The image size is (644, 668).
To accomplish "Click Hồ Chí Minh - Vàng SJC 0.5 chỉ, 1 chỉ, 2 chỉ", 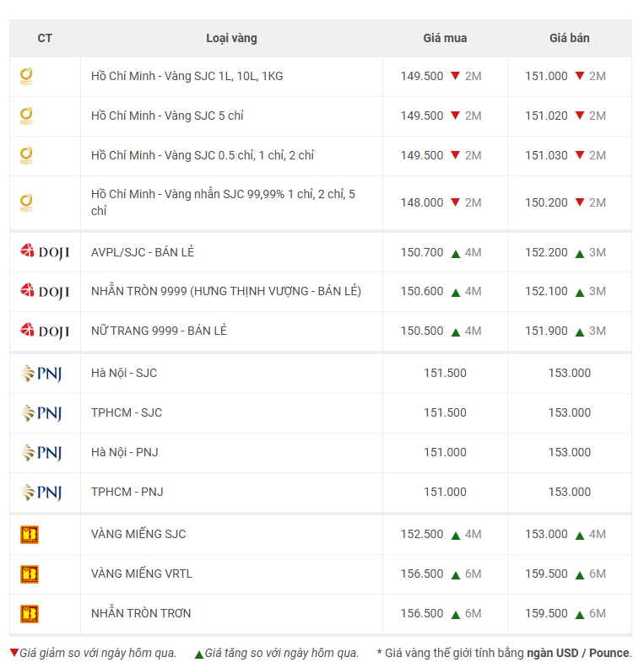I will pos(203,155).
